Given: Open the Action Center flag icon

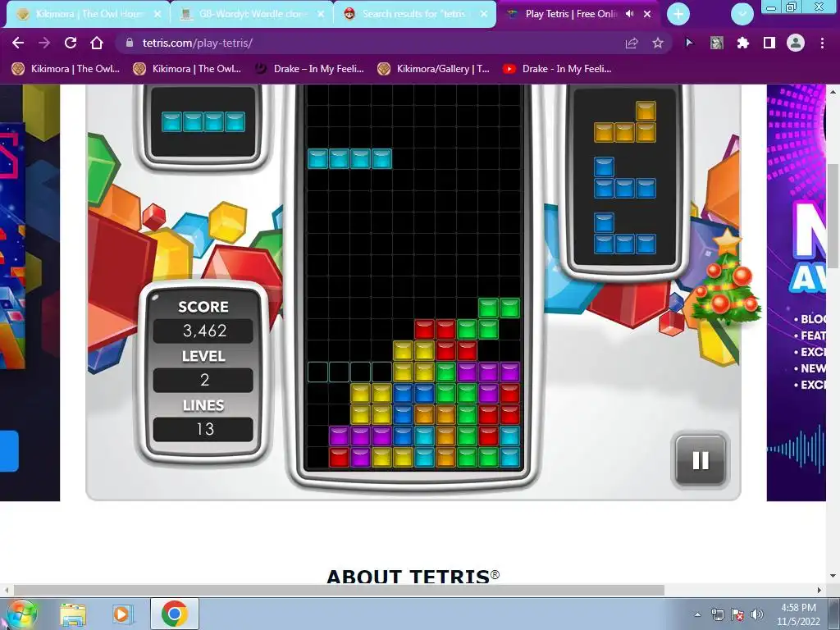Looking at the screenshot, I should tap(737, 614).
